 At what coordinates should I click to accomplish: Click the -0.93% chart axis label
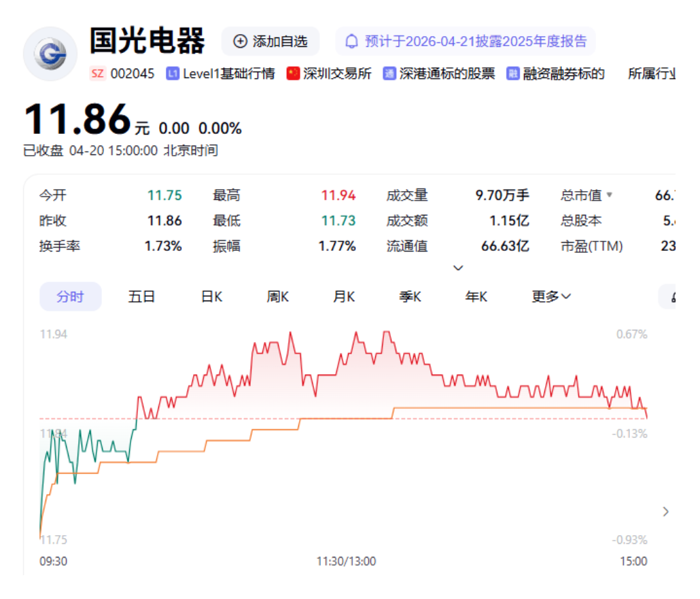[629, 540]
